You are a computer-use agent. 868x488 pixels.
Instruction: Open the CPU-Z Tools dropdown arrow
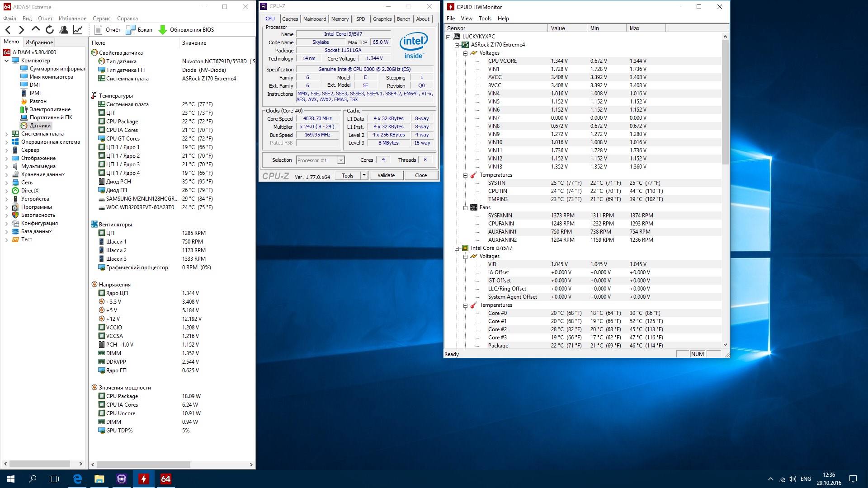click(x=364, y=175)
